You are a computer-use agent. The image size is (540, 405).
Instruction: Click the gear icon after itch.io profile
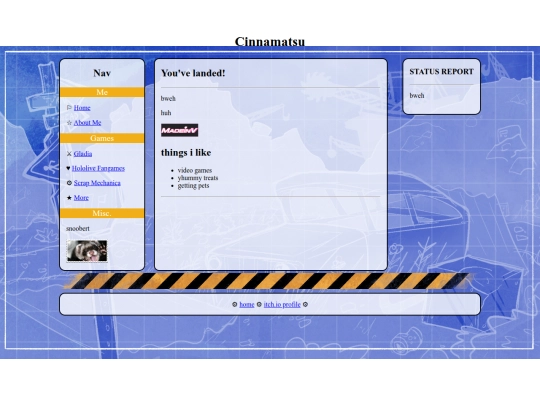click(x=305, y=304)
